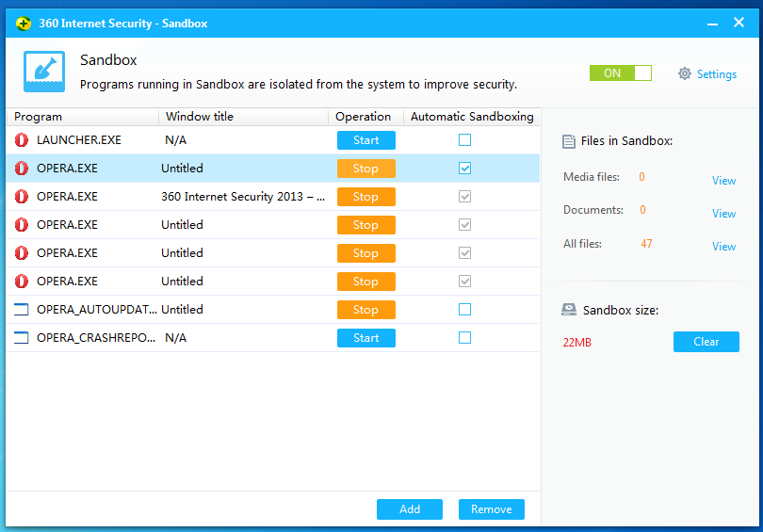Sort by Program column header
This screenshot has width=763, height=532.
pos(83,117)
